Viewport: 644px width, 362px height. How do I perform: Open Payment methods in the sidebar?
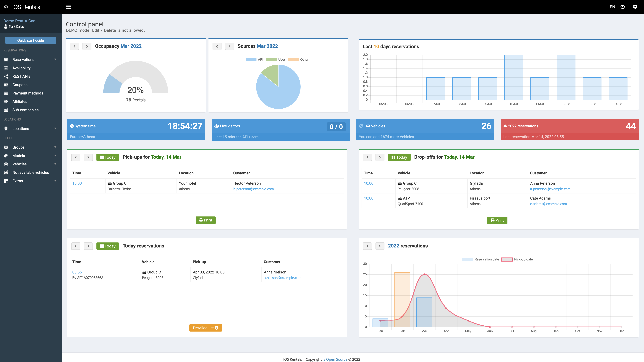point(28,93)
